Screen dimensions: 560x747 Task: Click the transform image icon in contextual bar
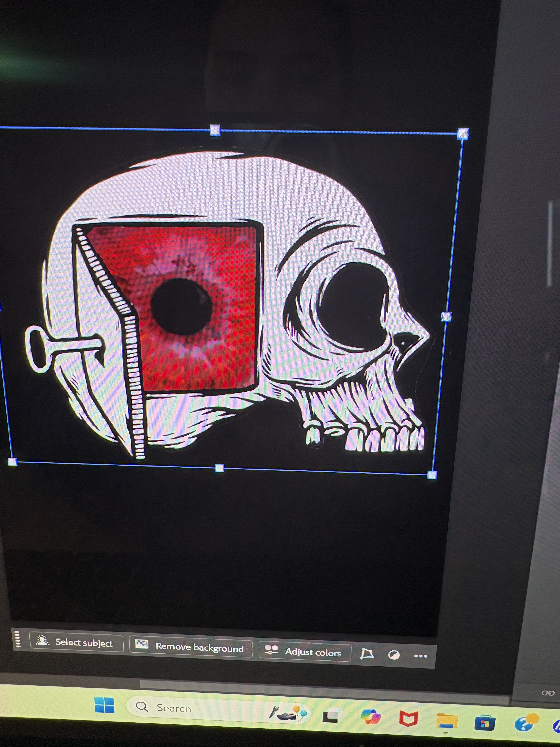point(367,653)
